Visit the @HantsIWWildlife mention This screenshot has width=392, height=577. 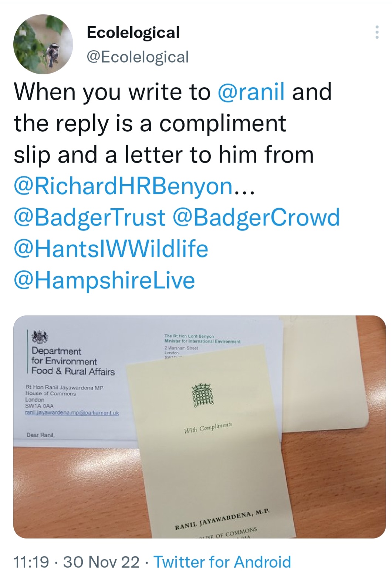[x=111, y=249]
